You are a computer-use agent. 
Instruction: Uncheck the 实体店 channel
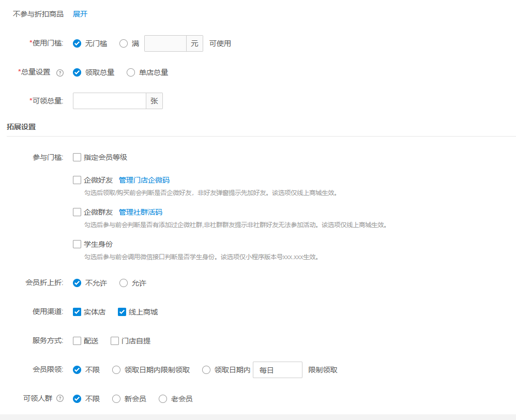click(77, 311)
